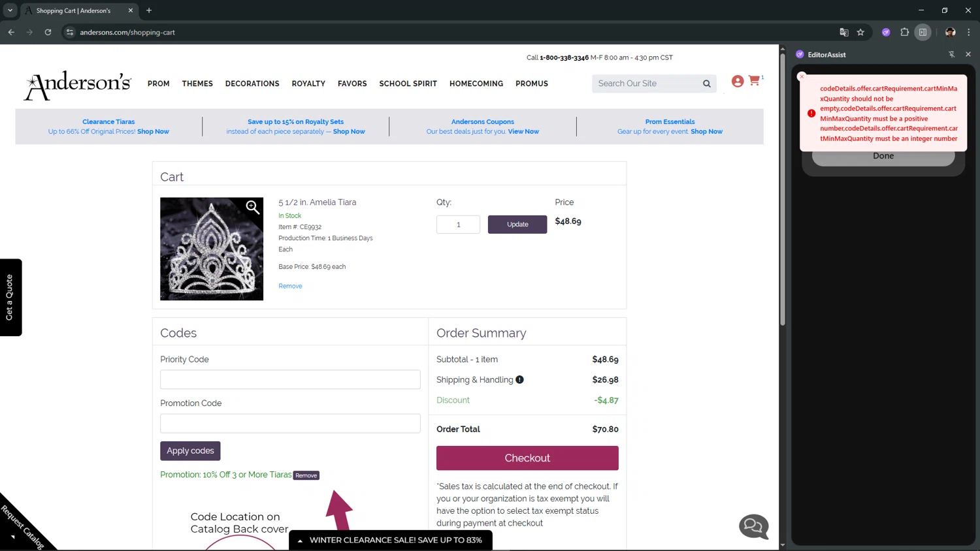Click the Search Our Site field

(x=645, y=84)
